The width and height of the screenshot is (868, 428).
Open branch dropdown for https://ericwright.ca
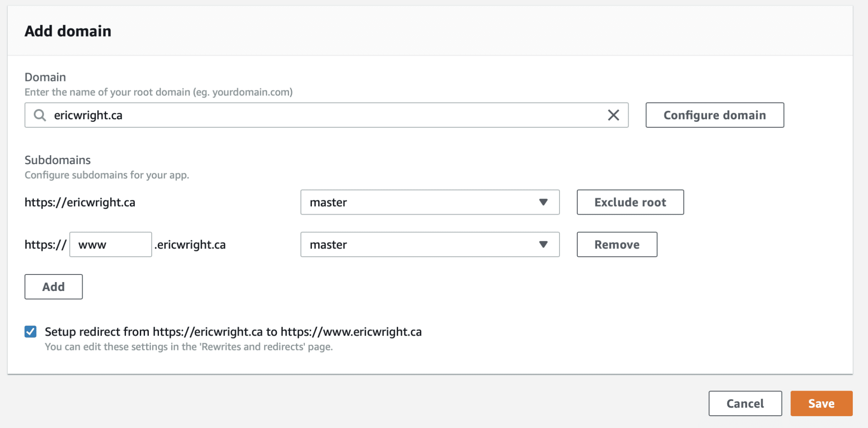pyautogui.click(x=430, y=202)
